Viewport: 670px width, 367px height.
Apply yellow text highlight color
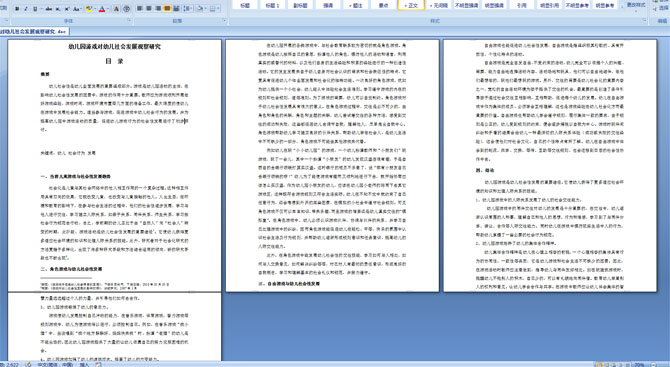(89, 9)
